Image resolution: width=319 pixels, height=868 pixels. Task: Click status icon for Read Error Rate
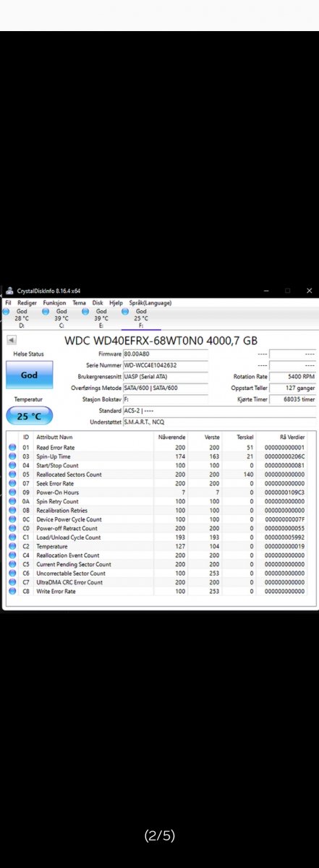[x=12, y=448]
